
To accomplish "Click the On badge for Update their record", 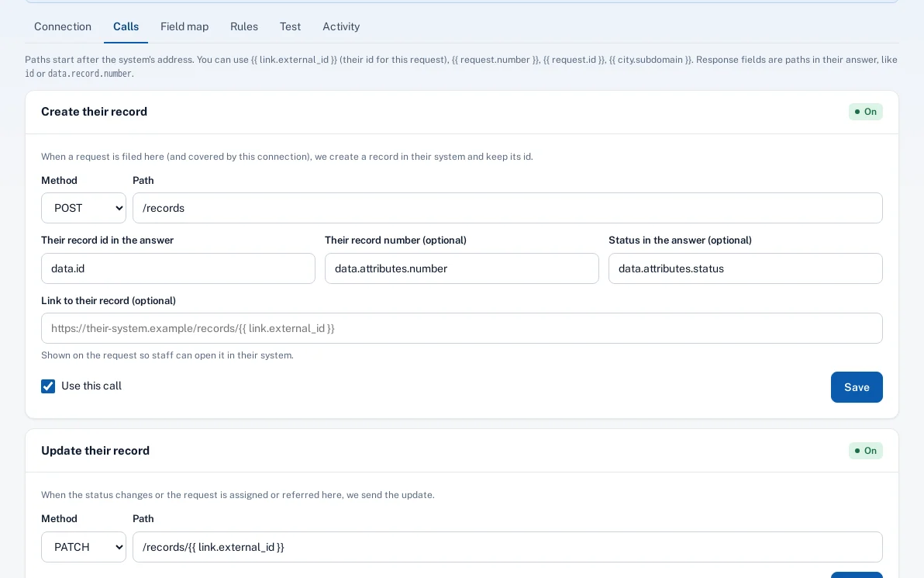I will [x=866, y=451].
